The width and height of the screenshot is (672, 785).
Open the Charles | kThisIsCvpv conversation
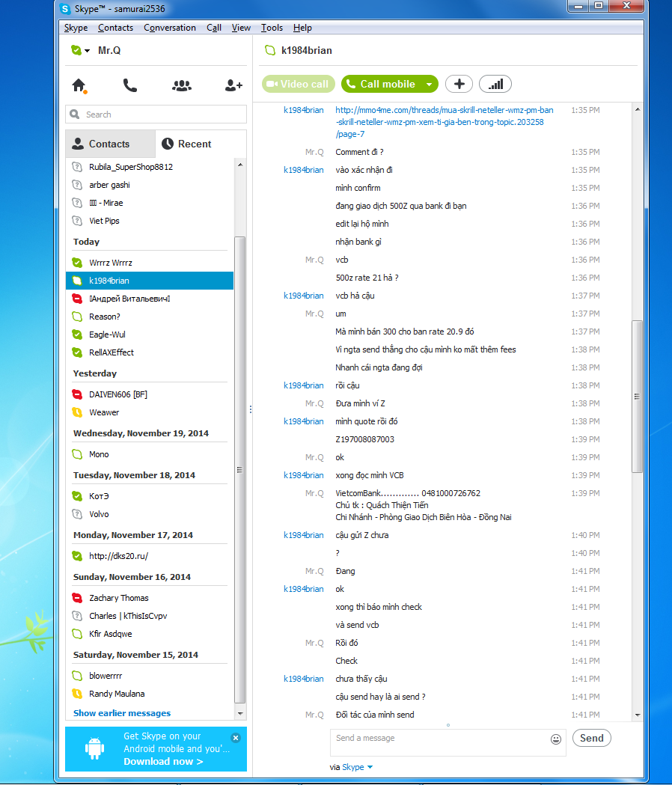coord(149,616)
